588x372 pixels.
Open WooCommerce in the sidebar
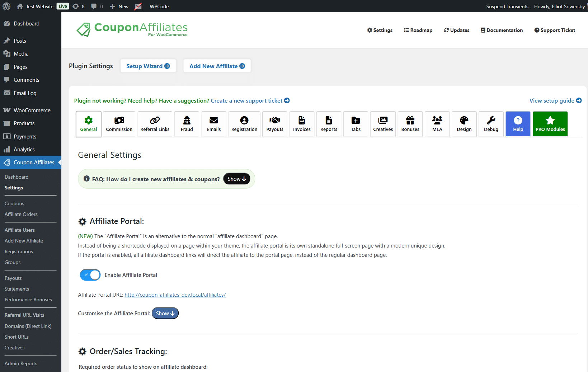[30, 110]
